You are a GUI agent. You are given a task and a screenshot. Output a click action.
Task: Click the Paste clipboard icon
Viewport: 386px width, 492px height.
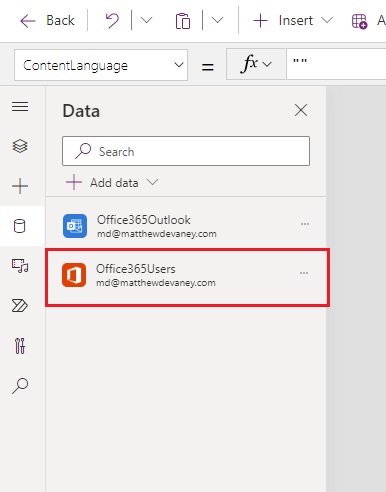[183, 21]
